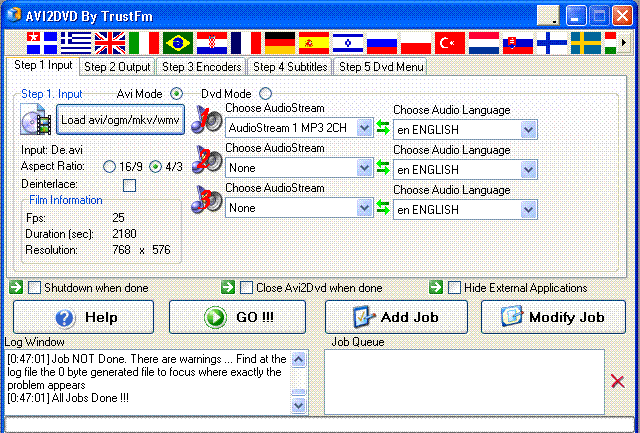The height and width of the screenshot is (433, 640).
Task: Click the speaker icon for audio stream 3
Action: click(207, 200)
